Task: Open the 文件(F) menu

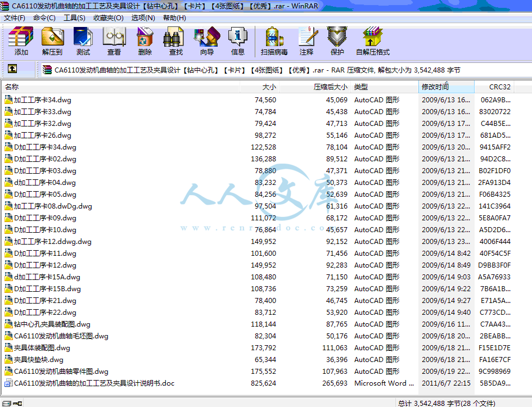Action: [15, 17]
